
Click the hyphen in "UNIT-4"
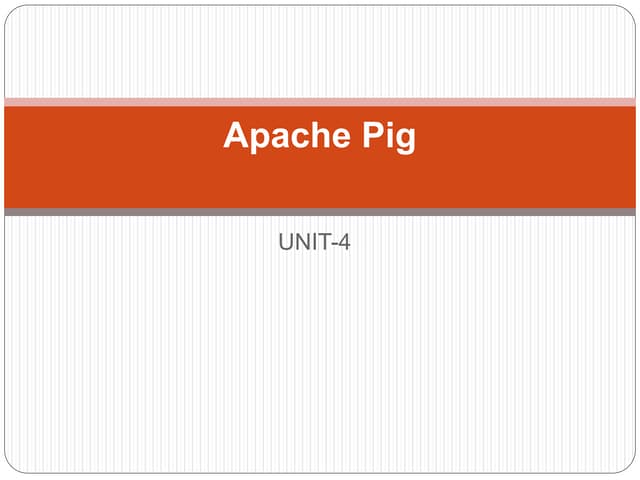coord(333,242)
